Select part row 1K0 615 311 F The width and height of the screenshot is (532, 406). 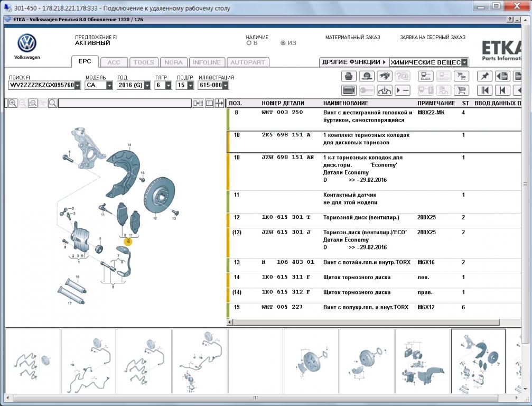(374, 280)
